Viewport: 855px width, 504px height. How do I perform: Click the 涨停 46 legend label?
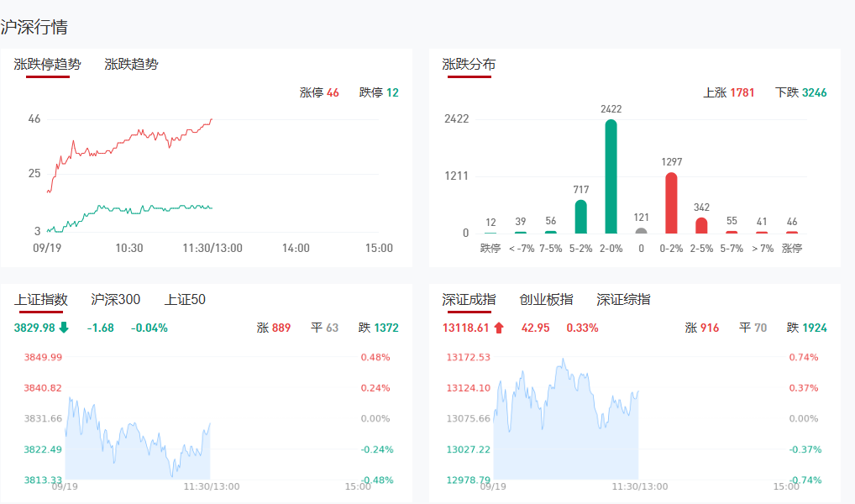click(319, 92)
